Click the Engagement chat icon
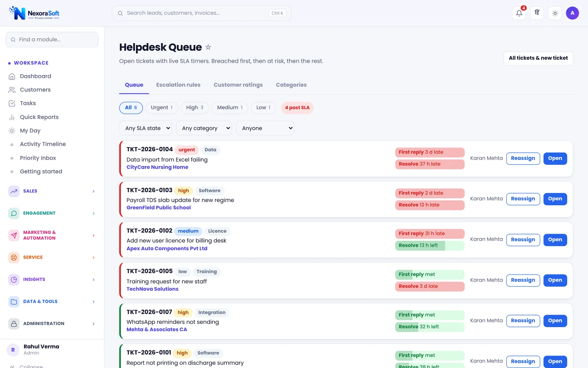 (14, 213)
